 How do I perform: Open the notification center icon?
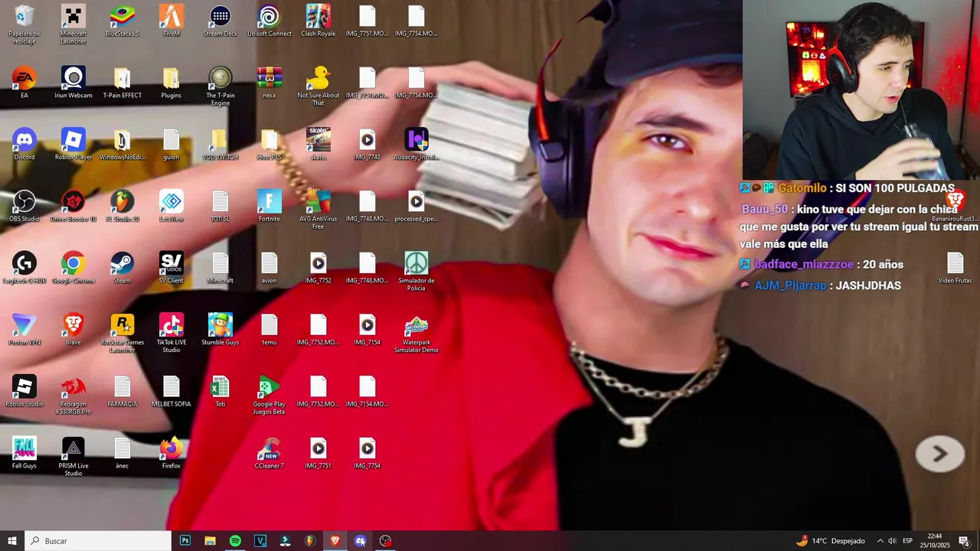964,541
